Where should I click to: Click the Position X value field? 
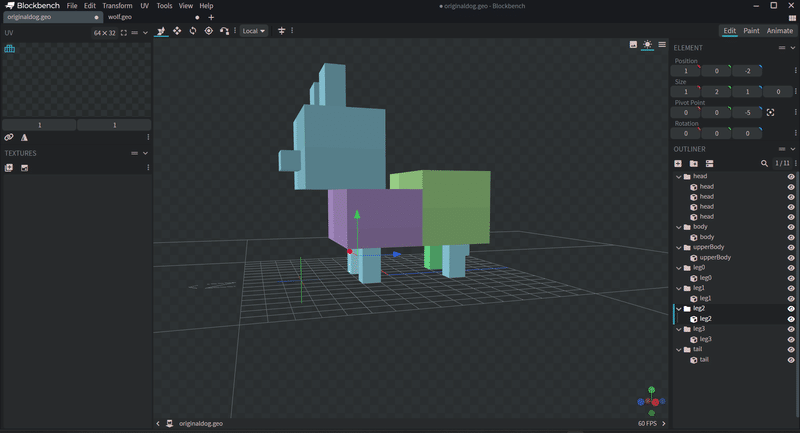pos(686,71)
